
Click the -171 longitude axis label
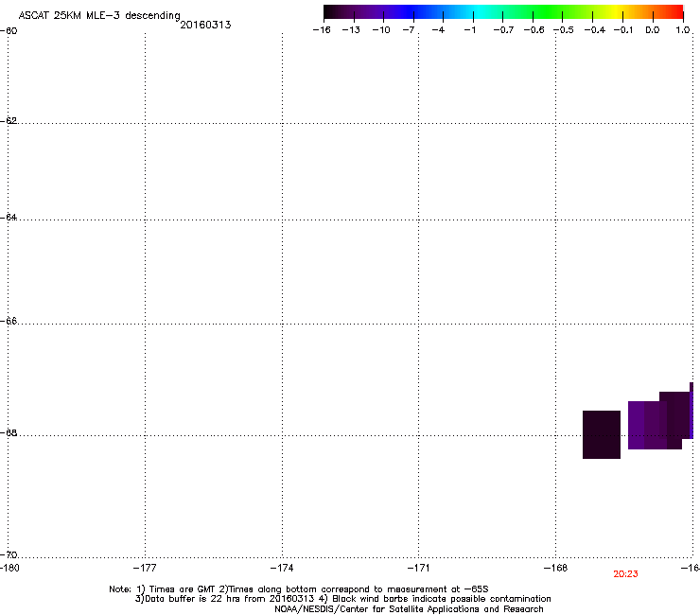tap(418, 568)
